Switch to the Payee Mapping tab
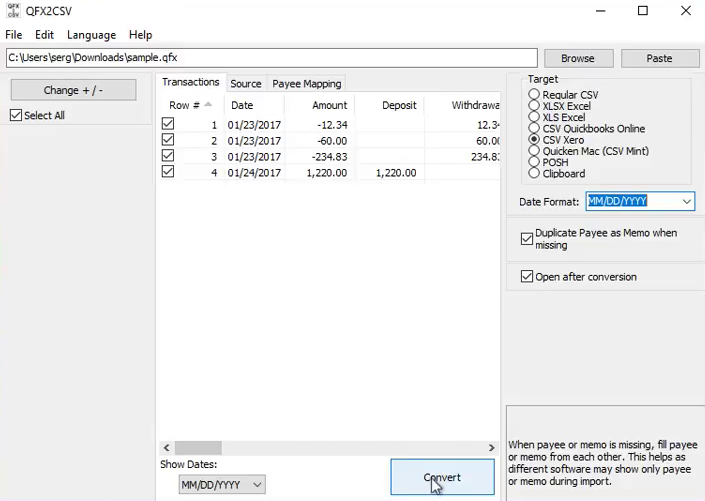 coord(307,84)
